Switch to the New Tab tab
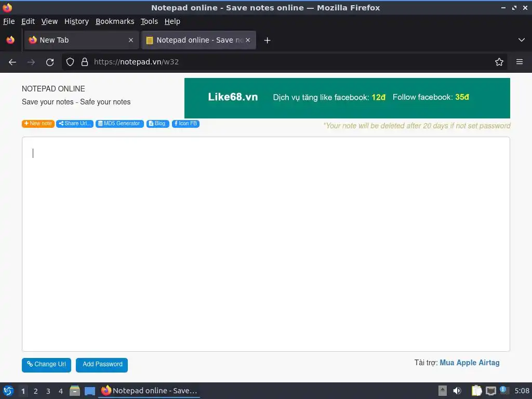 coord(82,40)
